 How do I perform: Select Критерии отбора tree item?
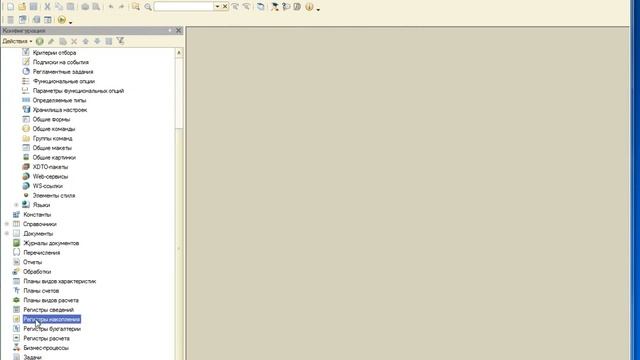pos(54,53)
